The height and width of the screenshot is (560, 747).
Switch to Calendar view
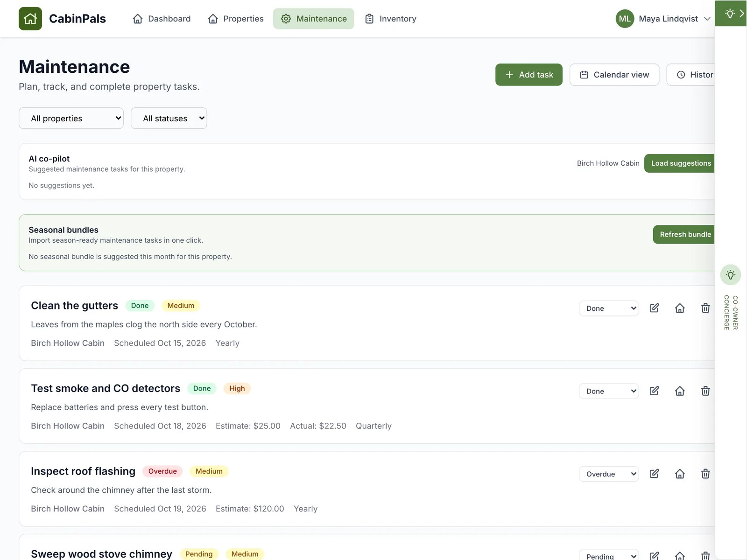614,75
